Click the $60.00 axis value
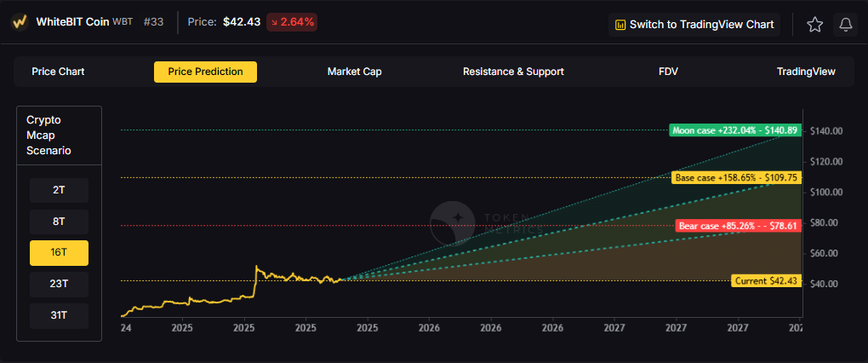The image size is (868, 363). 824,253
